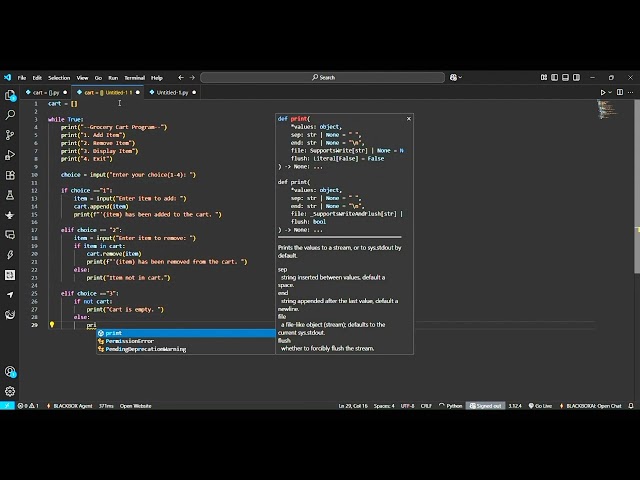The image size is (640, 480).
Task: Open the remote window indicator in status bar
Action: coord(7,406)
